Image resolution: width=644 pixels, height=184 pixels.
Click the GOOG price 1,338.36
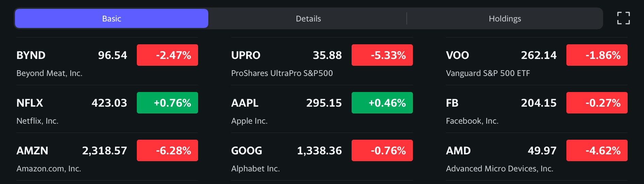coord(319,151)
